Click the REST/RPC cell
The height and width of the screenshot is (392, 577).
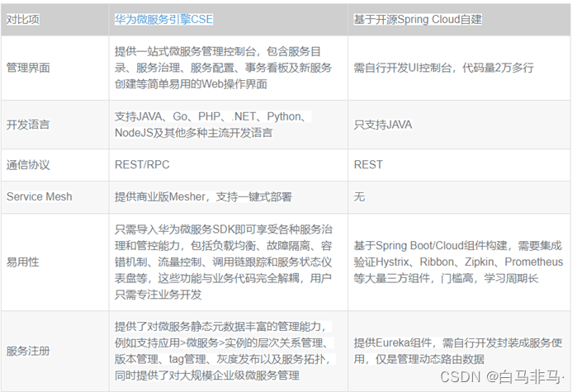(229, 165)
